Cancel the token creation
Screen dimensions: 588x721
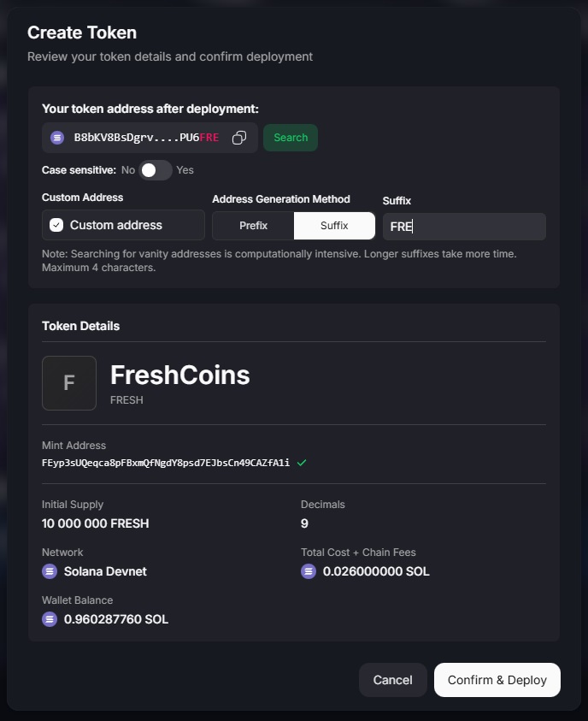392,679
